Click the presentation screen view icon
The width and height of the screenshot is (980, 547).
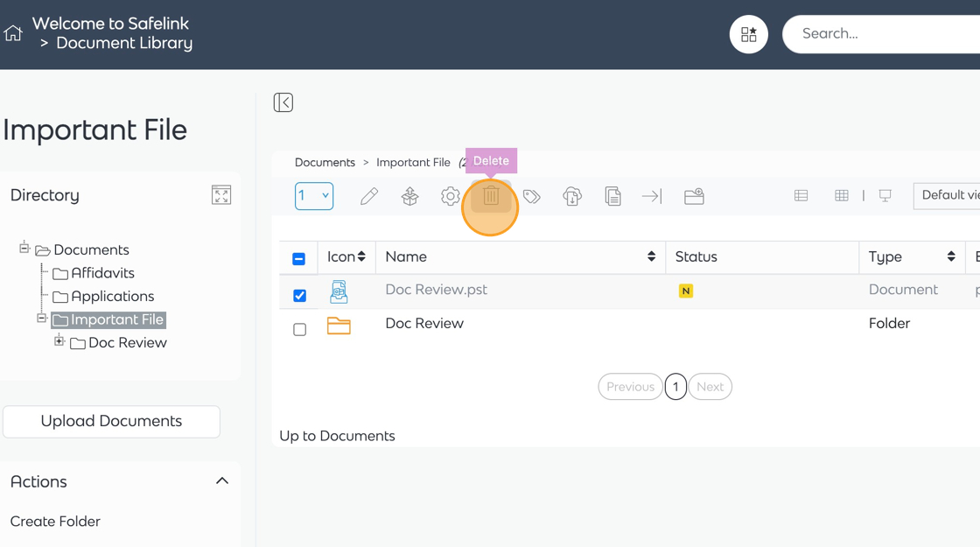click(885, 196)
